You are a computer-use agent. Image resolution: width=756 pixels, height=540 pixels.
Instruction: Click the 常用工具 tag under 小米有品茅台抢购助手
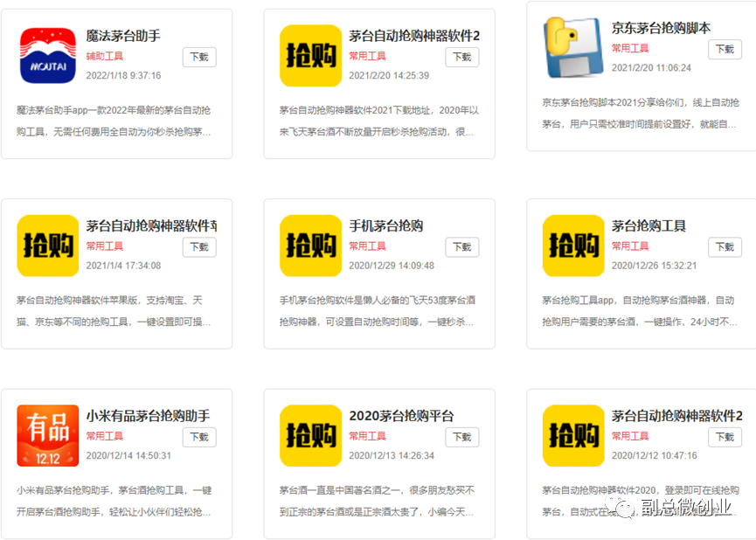coord(105,436)
